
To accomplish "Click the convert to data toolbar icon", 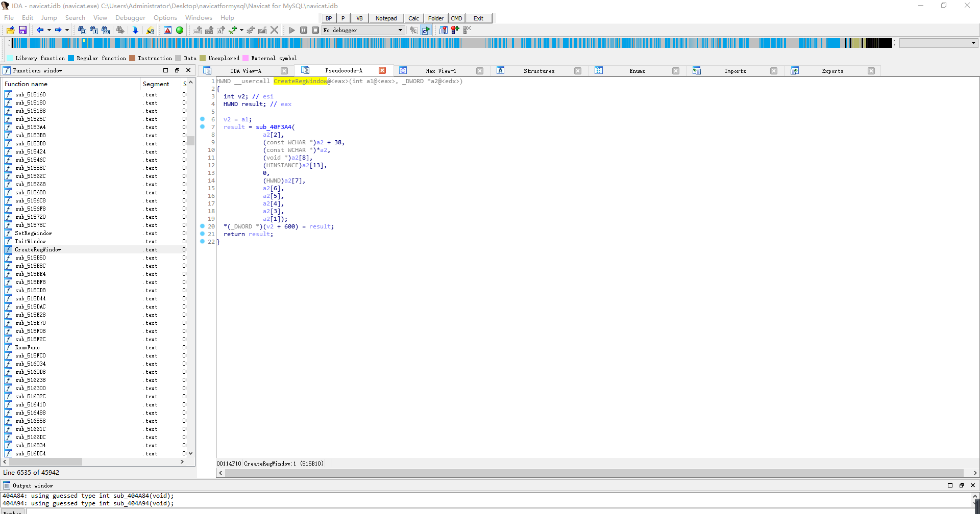I will 209,30.
